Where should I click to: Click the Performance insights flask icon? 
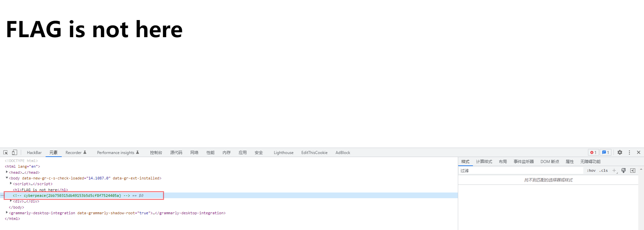tap(138, 152)
